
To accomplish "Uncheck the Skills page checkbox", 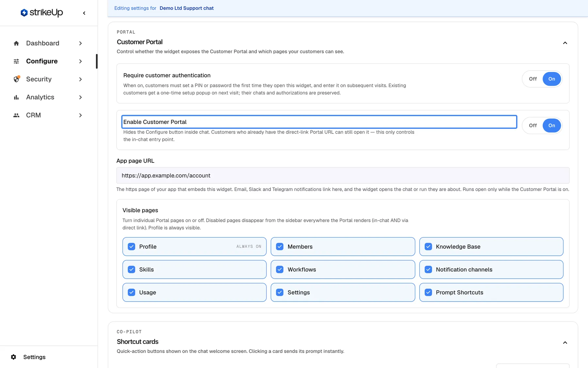I will click(x=131, y=270).
